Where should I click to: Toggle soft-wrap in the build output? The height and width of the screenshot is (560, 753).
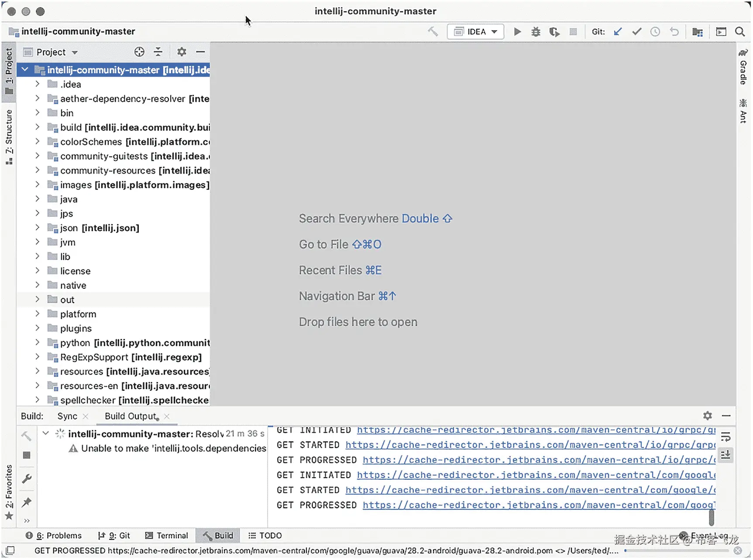(x=726, y=437)
